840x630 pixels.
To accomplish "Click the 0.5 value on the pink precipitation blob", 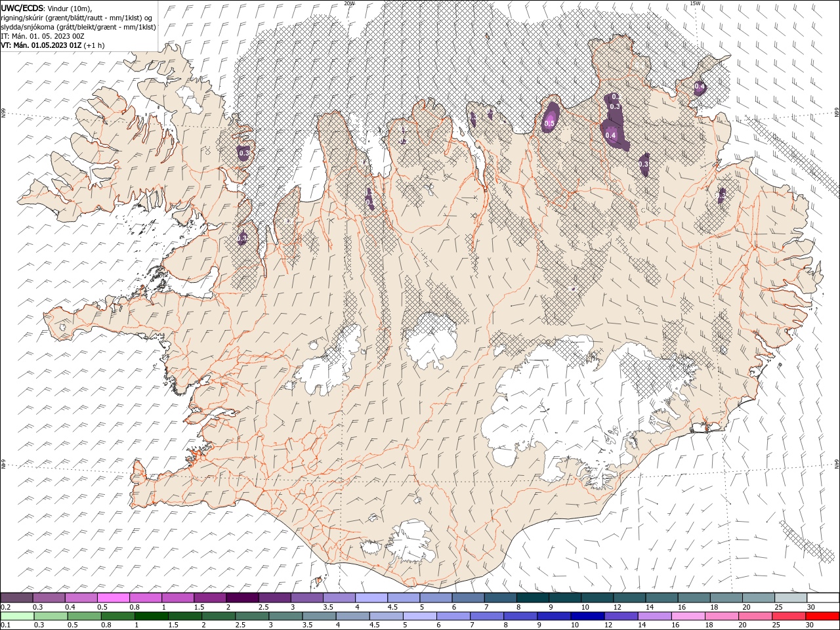I will (x=549, y=123).
